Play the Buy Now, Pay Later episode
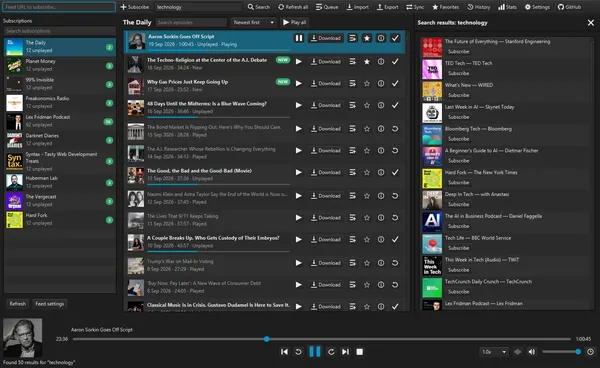The image size is (600, 368). point(299,285)
